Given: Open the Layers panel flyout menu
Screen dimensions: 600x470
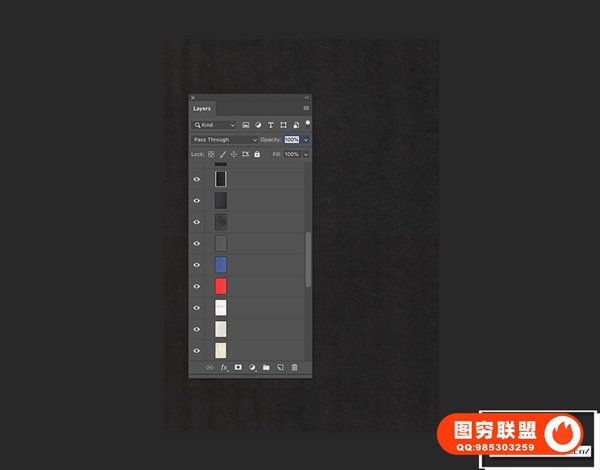Looking at the screenshot, I should (306, 107).
